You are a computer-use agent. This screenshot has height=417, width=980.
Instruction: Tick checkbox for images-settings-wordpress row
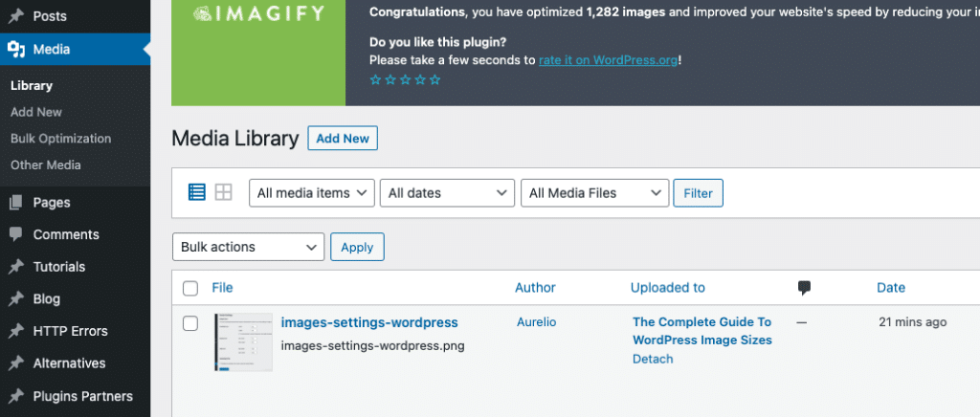tap(190, 323)
